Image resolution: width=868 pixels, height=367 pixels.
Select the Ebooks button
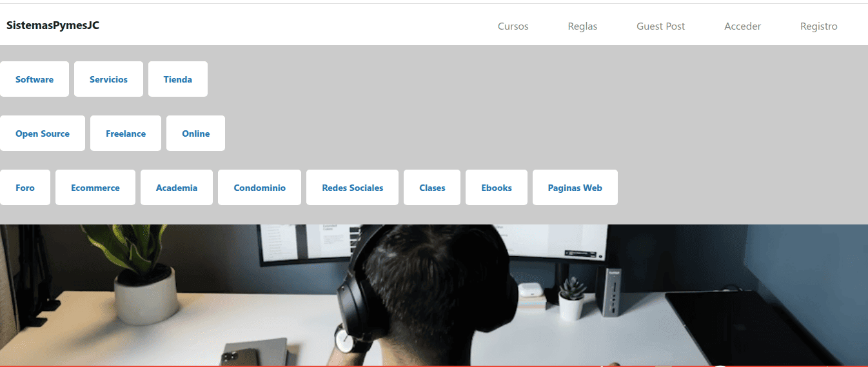(497, 188)
